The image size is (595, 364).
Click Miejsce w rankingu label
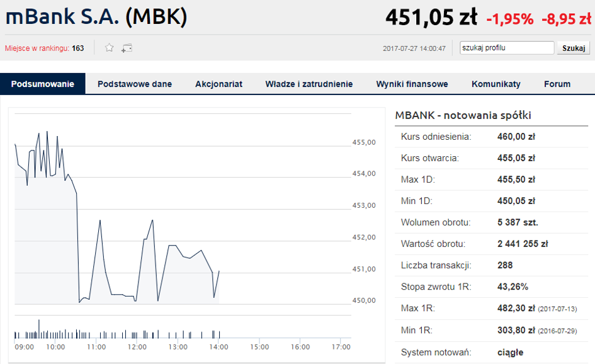point(37,48)
